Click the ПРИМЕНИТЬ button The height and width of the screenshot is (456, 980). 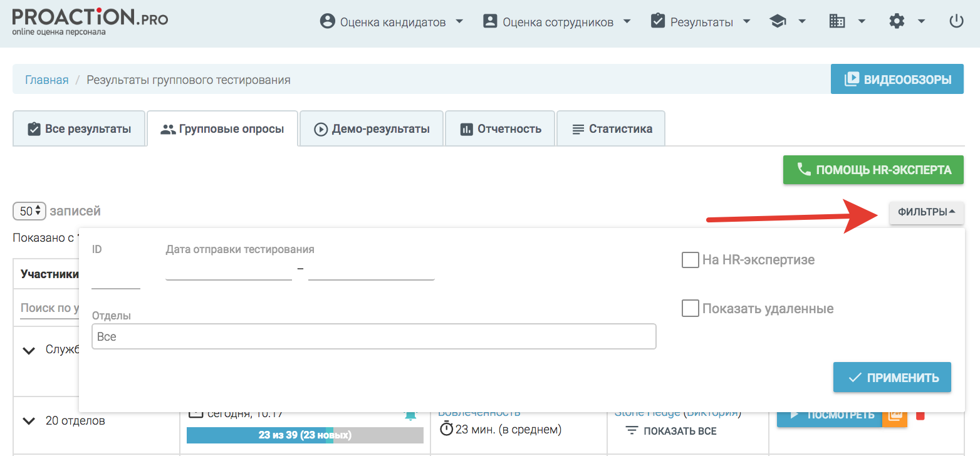pos(892,378)
